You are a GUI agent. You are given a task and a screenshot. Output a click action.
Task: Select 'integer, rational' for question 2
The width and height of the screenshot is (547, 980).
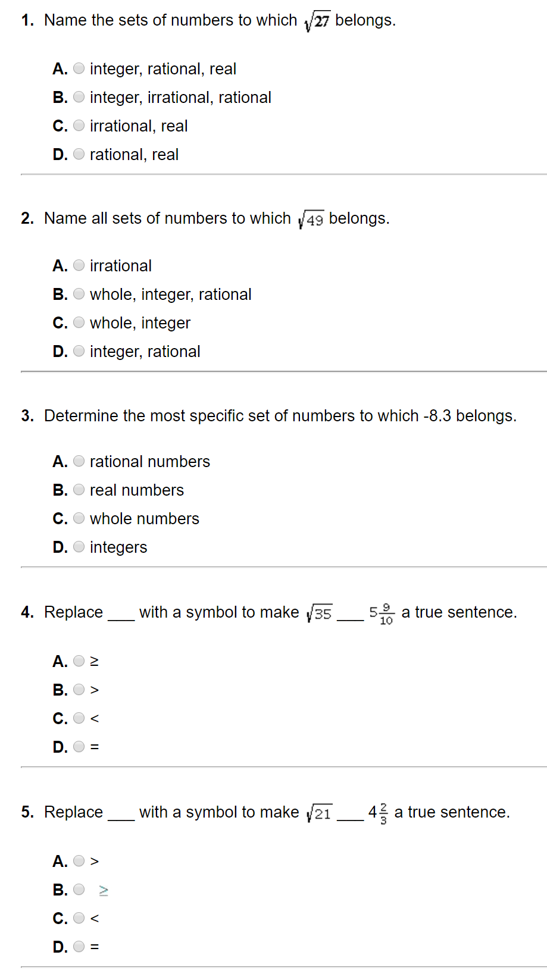(79, 351)
